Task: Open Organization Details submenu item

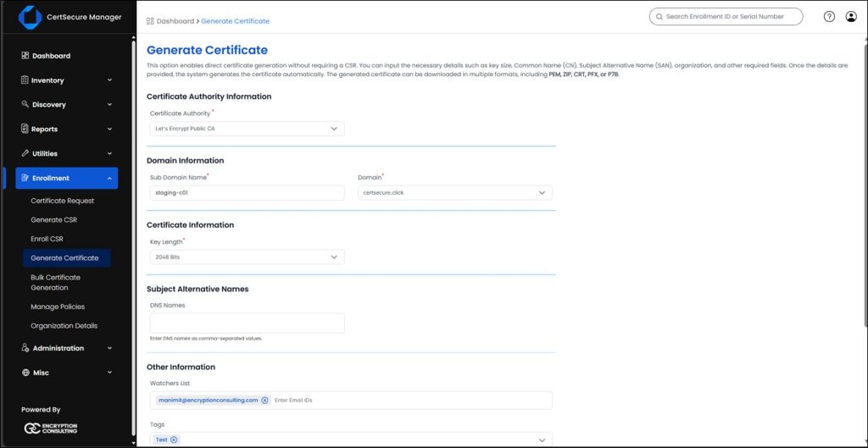Action: 64,326
